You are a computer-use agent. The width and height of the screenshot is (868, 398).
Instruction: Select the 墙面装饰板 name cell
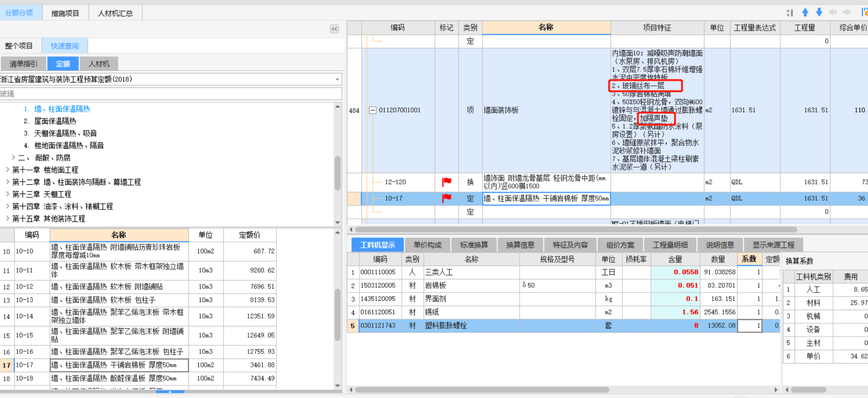(546, 111)
